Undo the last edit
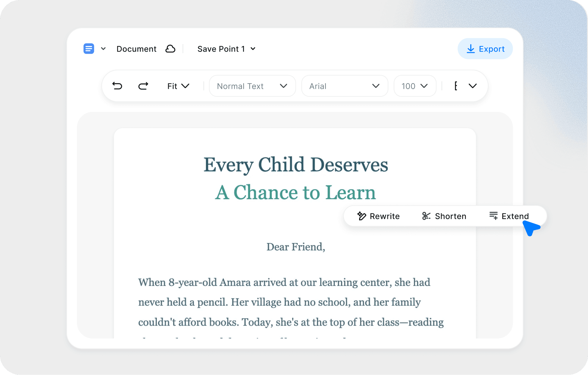Image resolution: width=588 pixels, height=375 pixels. 117,86
